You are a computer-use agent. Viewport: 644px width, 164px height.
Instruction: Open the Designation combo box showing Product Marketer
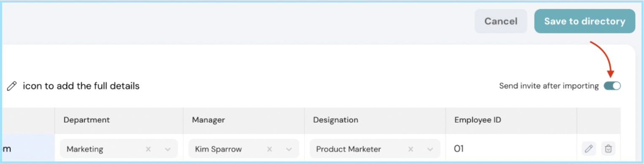[x=375, y=149]
